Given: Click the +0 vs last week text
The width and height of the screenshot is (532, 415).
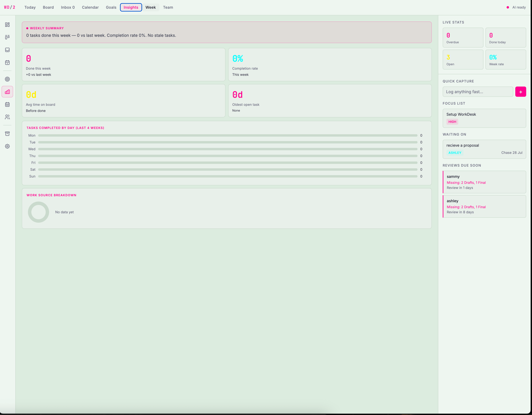Looking at the screenshot, I should [38, 75].
